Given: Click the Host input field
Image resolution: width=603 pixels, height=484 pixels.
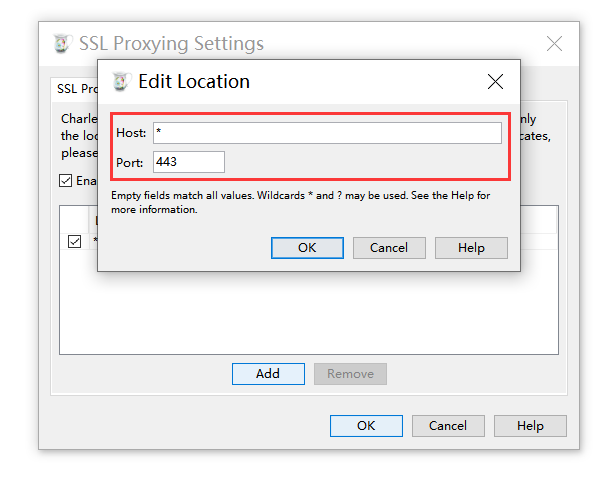Looking at the screenshot, I should pos(327,133).
